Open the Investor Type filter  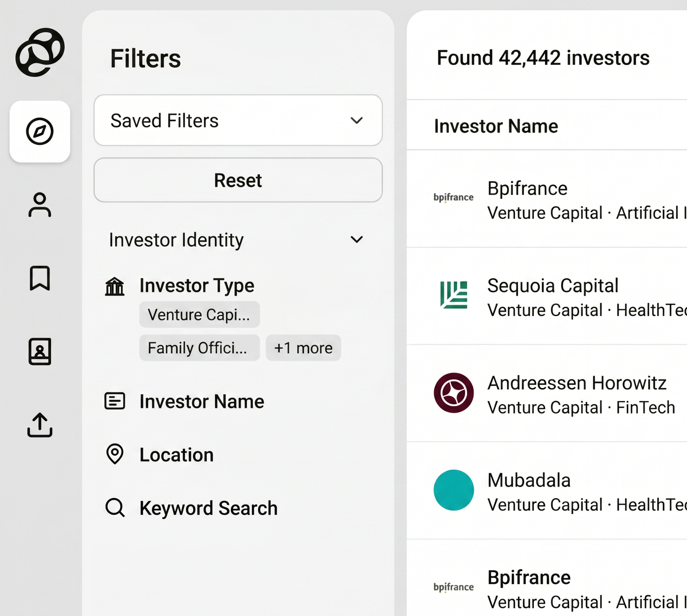197,285
